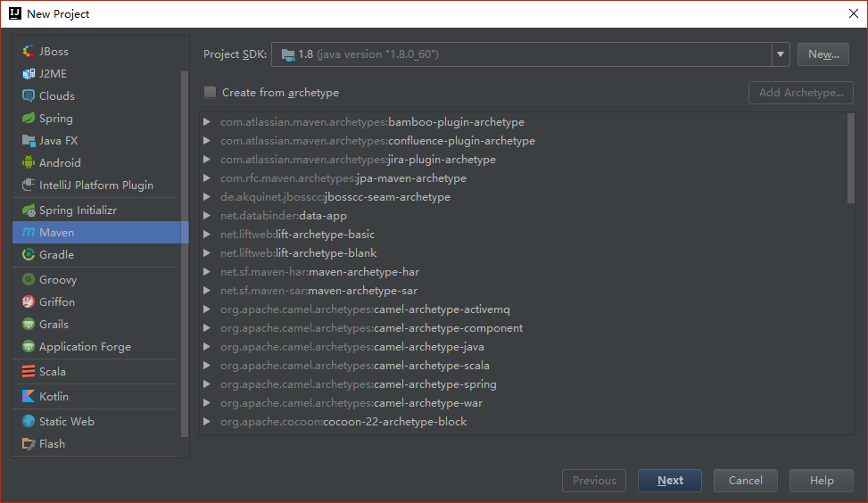The height and width of the screenshot is (503, 868).
Task: Select JBoss project type label
Action: [x=54, y=52]
